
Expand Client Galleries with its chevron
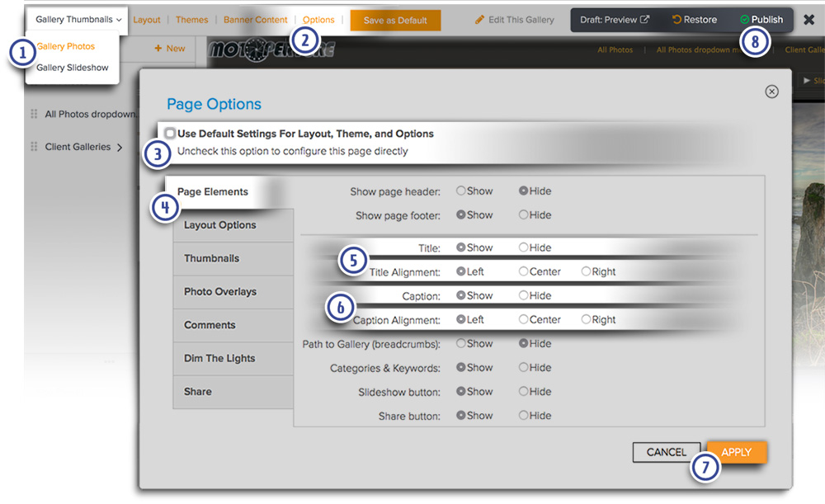coord(120,148)
